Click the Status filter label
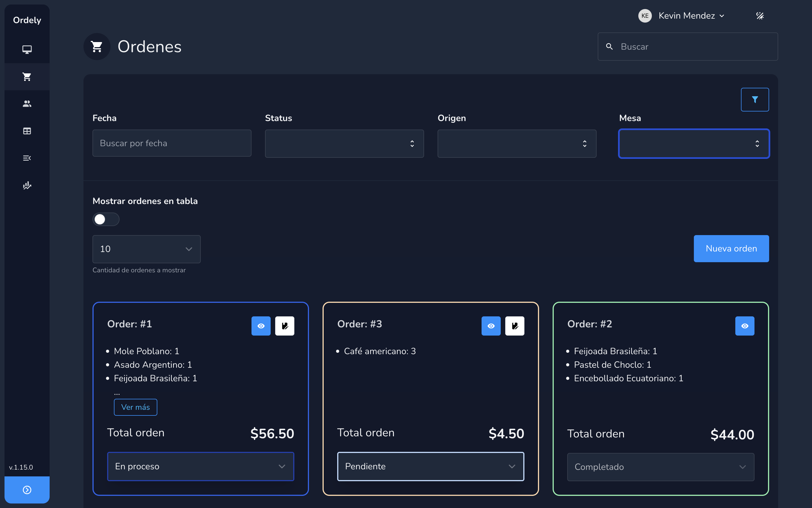The height and width of the screenshot is (508, 812). (279, 118)
